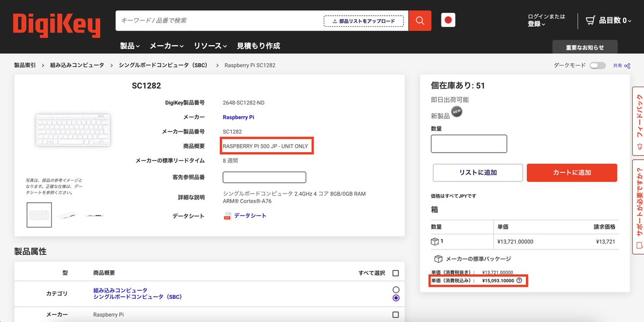644x322 pixels.
Task: Open the サポートが必要ですか side tab
Action: pyautogui.click(x=638, y=207)
